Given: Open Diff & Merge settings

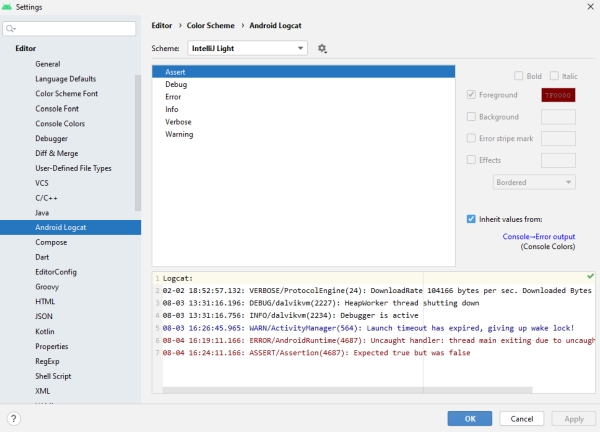Looking at the screenshot, I should click(x=57, y=153).
